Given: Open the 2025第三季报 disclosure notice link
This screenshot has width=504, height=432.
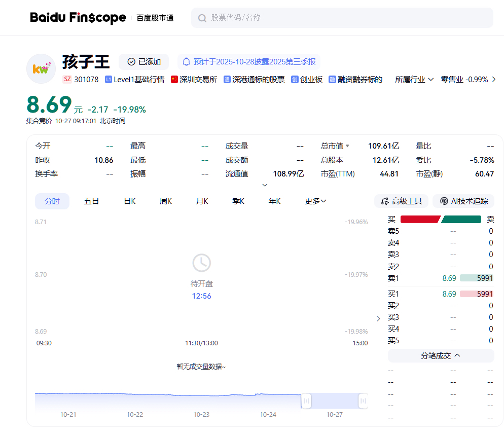Looking at the screenshot, I should click(x=255, y=62).
